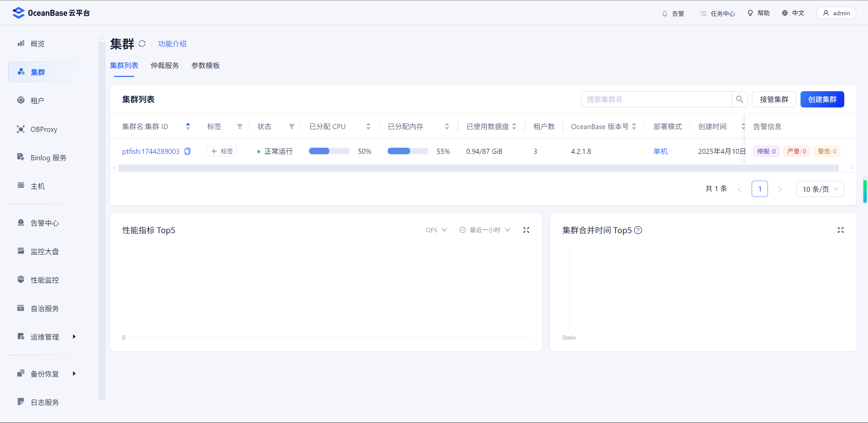Click the 自治服务 sidebar icon
This screenshot has width=868, height=423.
21,308
